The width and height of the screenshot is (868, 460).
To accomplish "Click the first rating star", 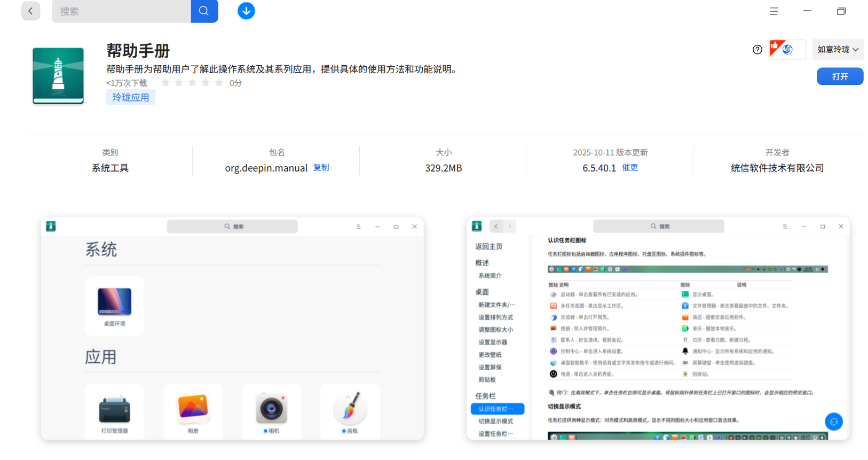I will [x=165, y=83].
